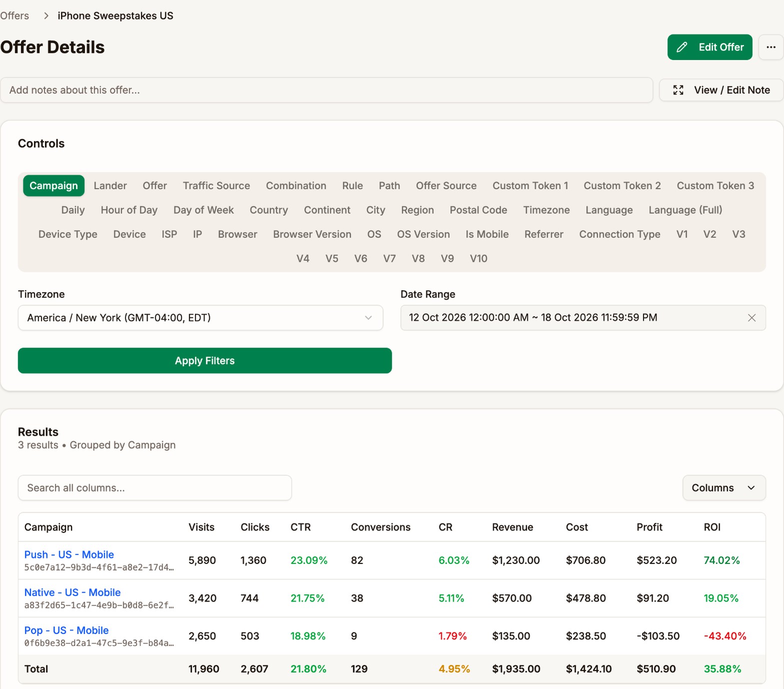Group results by ISP
Image resolution: width=784 pixels, height=689 pixels.
[169, 234]
